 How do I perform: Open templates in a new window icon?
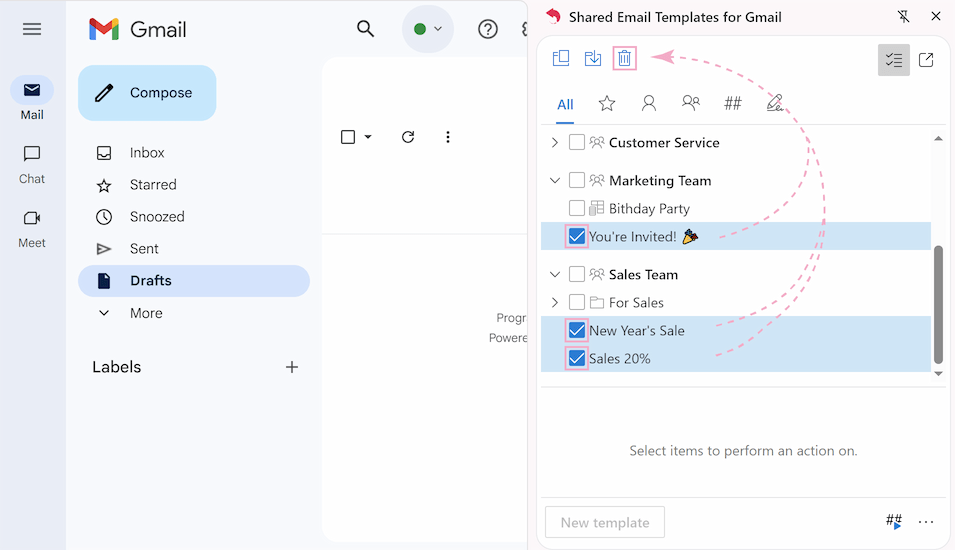pos(926,60)
